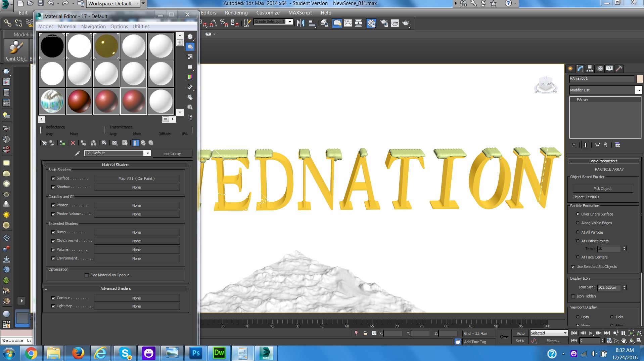Click the mental ray button
The image size is (644, 361).
(172, 153)
